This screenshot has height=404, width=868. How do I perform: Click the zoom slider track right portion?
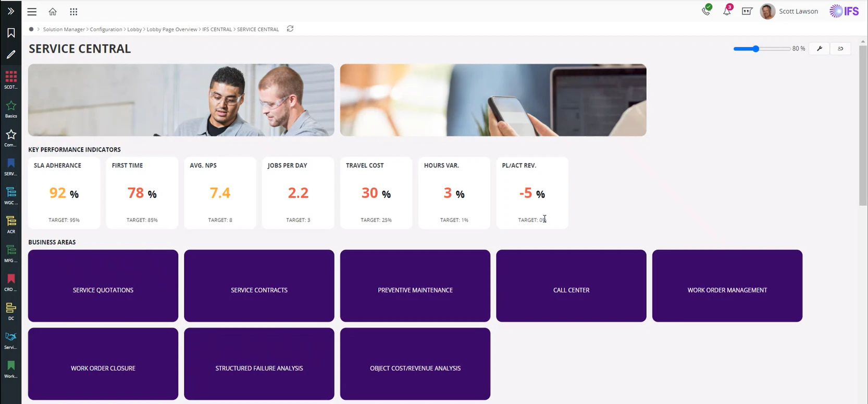coord(775,48)
